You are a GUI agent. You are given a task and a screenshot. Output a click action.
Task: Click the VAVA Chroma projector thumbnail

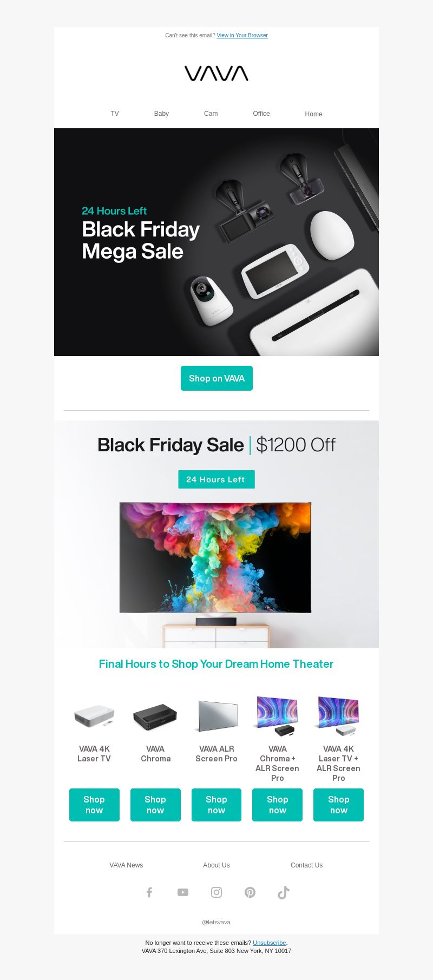click(155, 716)
